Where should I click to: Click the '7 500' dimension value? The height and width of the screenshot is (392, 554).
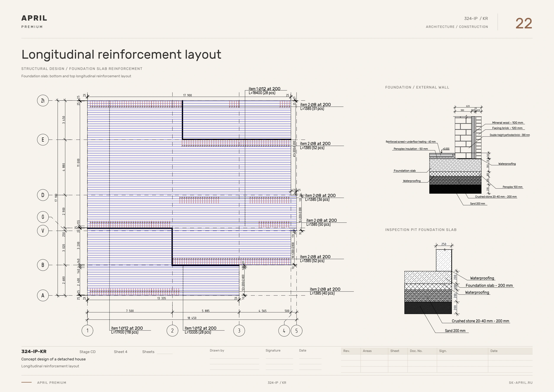click(x=130, y=311)
